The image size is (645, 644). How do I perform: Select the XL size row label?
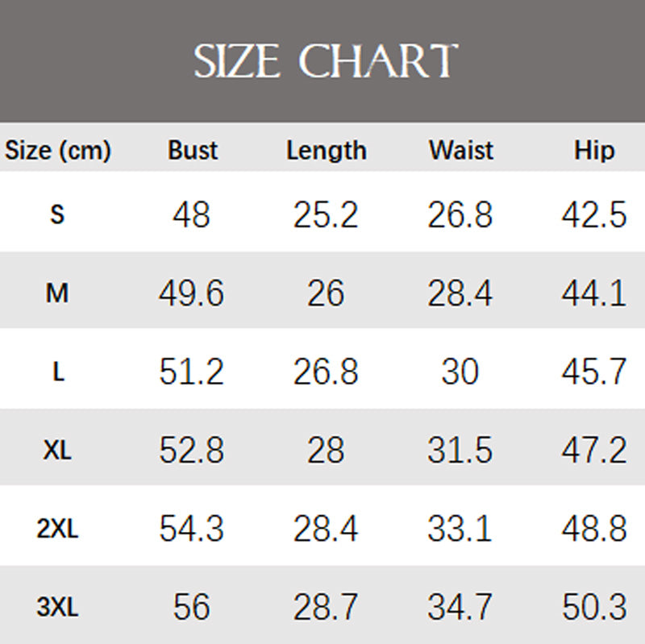57,450
